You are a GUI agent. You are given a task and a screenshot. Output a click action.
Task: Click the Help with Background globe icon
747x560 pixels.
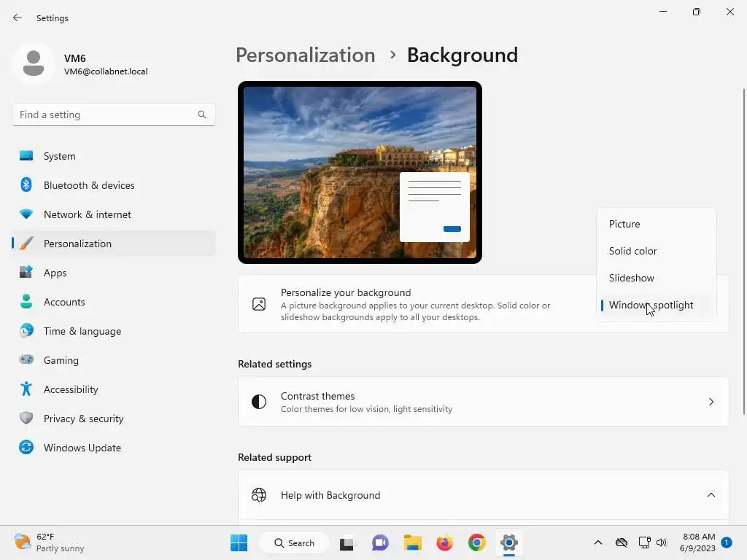click(x=259, y=495)
